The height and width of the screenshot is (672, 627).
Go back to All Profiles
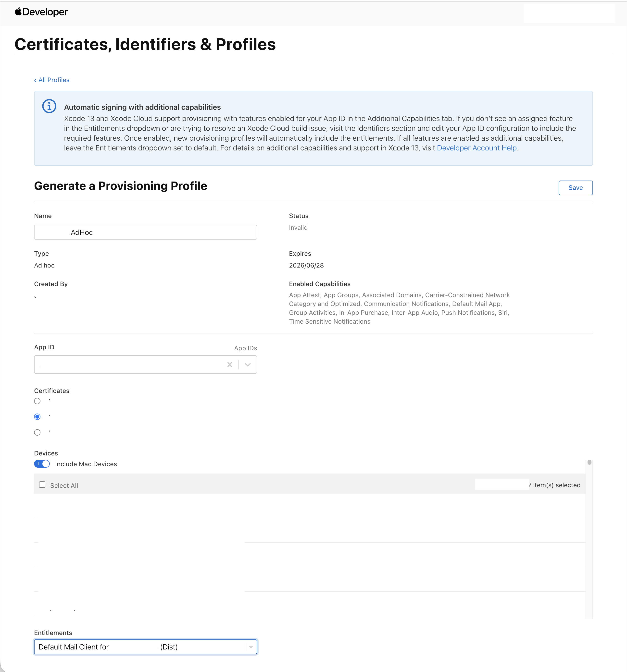54,80
